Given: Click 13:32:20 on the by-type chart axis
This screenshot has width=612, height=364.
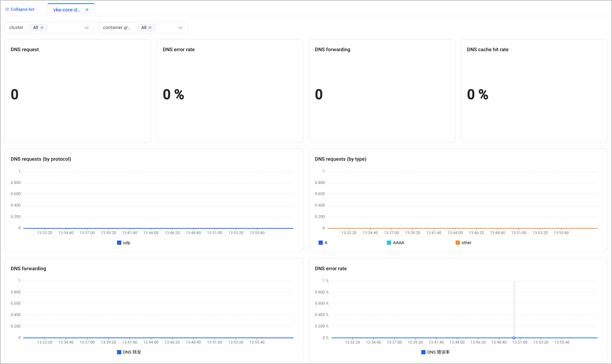Looking at the screenshot, I should (x=349, y=233).
